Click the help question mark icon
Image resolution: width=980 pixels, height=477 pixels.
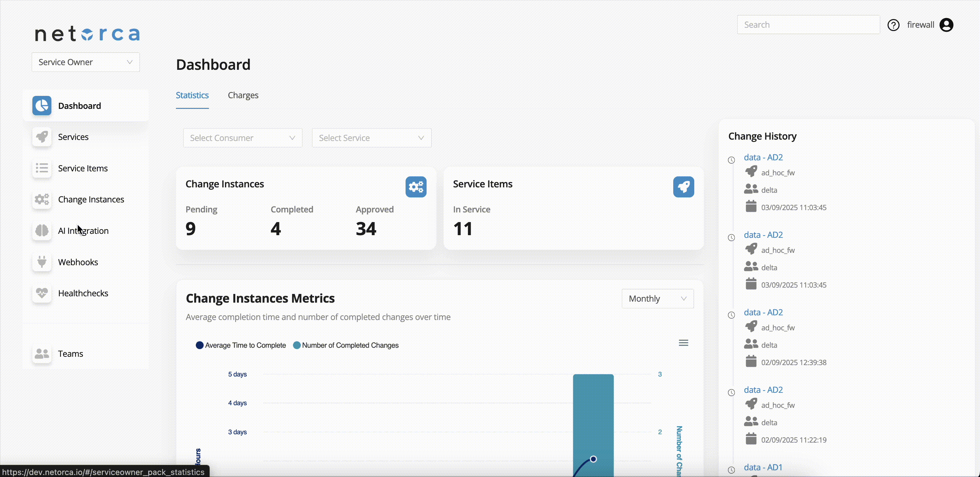click(x=893, y=25)
